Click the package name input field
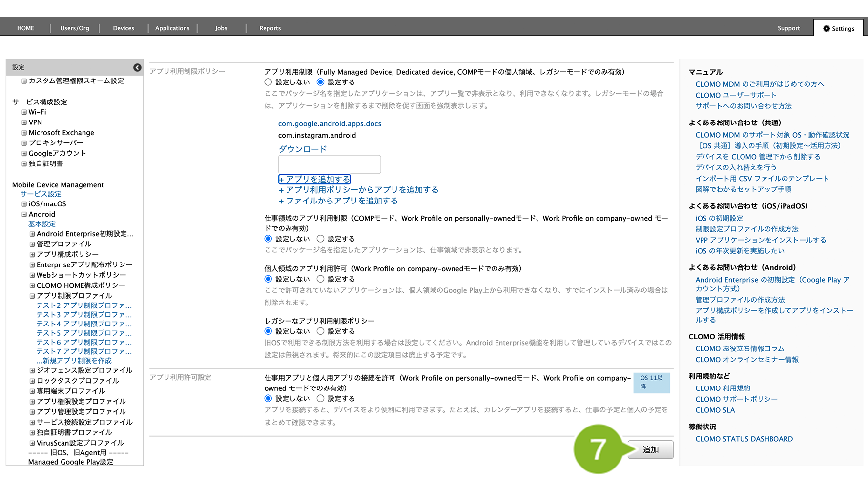868x488 pixels. pos(330,164)
